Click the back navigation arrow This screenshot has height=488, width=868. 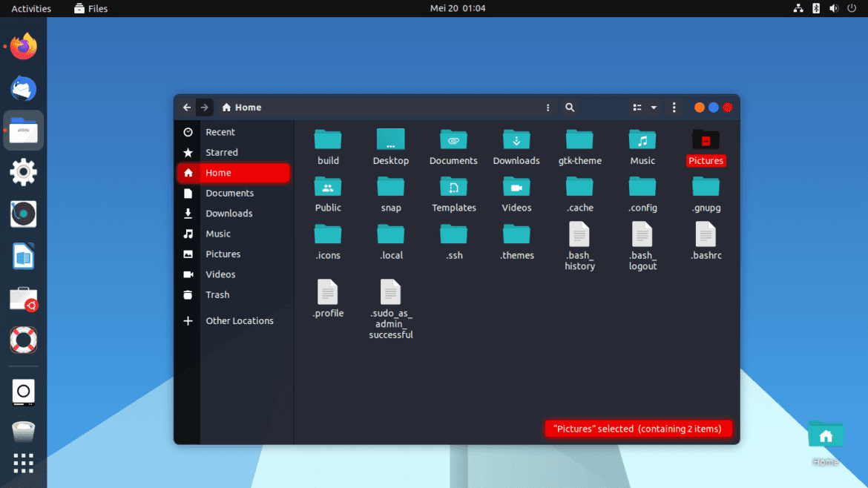coord(187,107)
